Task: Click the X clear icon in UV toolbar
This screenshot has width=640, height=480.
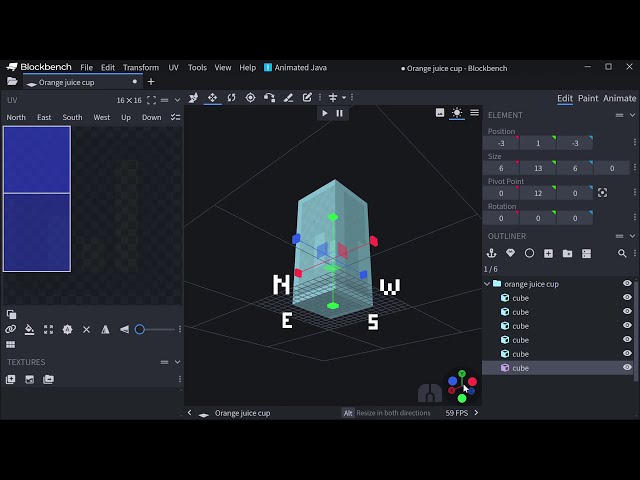Action: click(87, 329)
